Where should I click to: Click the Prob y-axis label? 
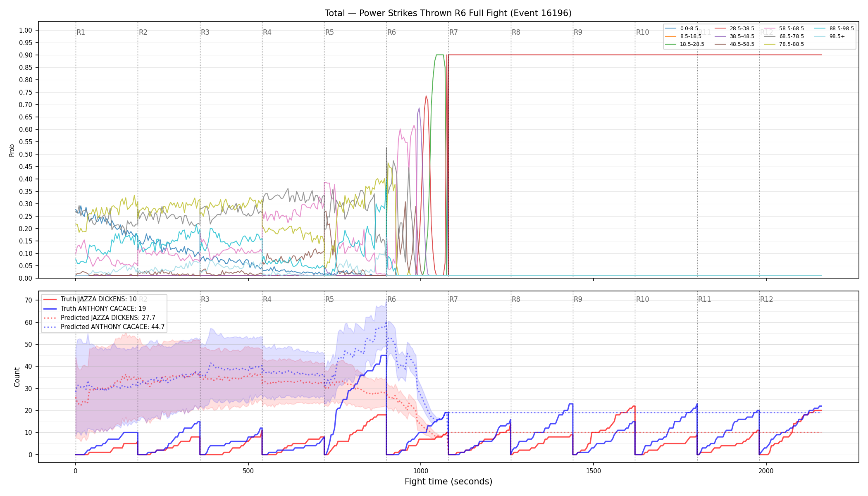12,150
